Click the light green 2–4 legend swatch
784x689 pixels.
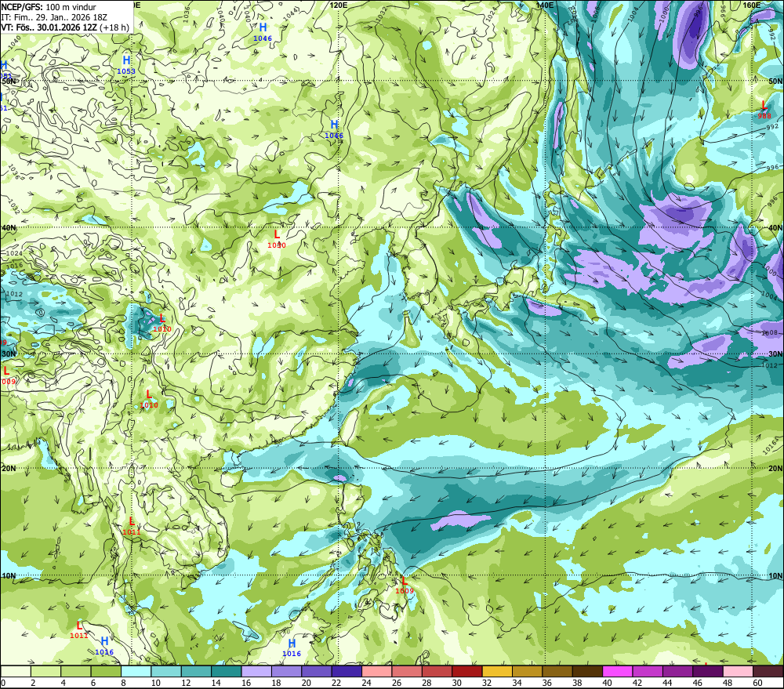(46, 671)
